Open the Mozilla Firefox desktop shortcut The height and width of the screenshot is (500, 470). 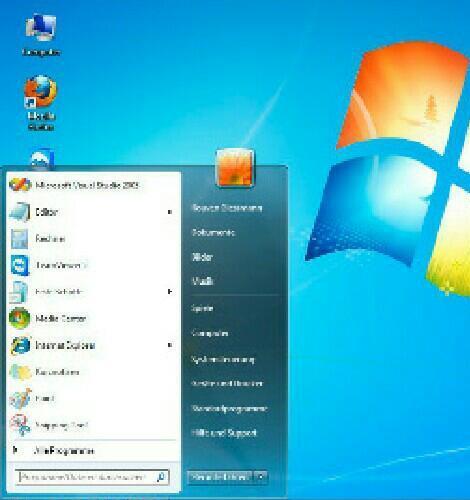41,103
